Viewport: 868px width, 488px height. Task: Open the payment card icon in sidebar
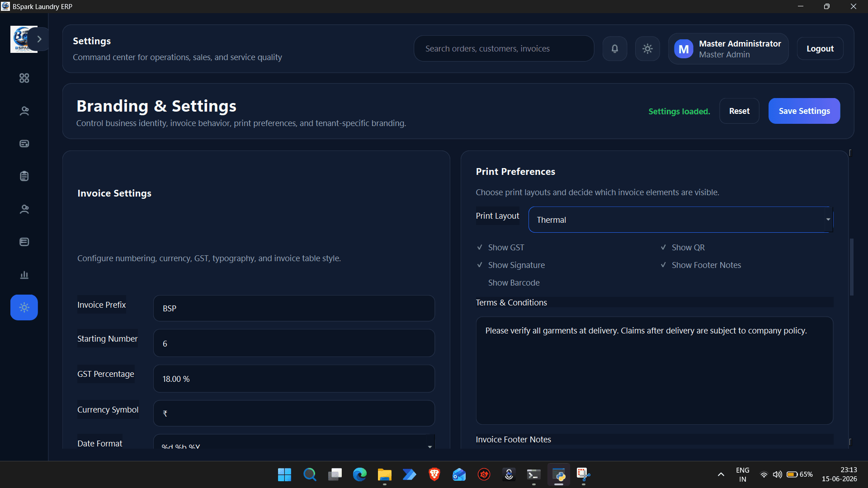click(x=24, y=144)
